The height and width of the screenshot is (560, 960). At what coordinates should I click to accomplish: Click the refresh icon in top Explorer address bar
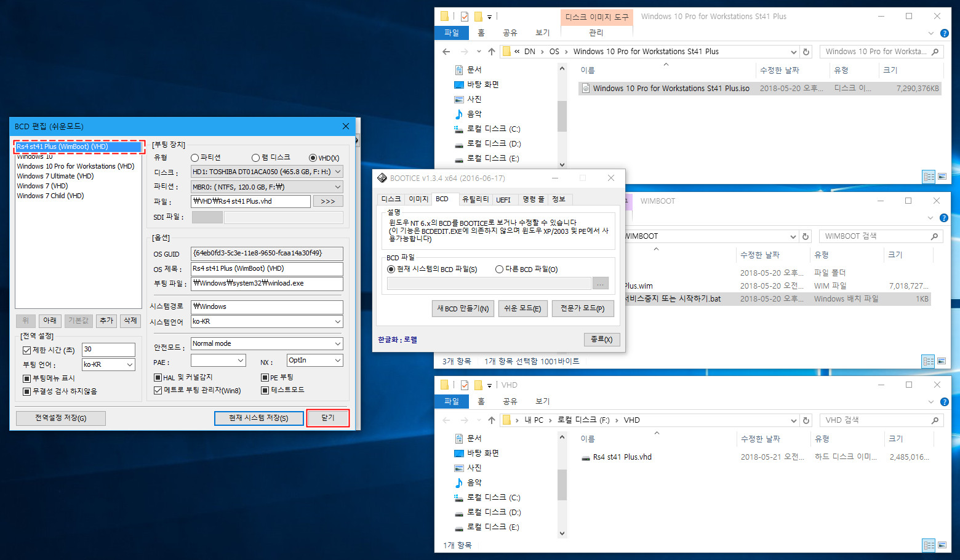click(806, 52)
